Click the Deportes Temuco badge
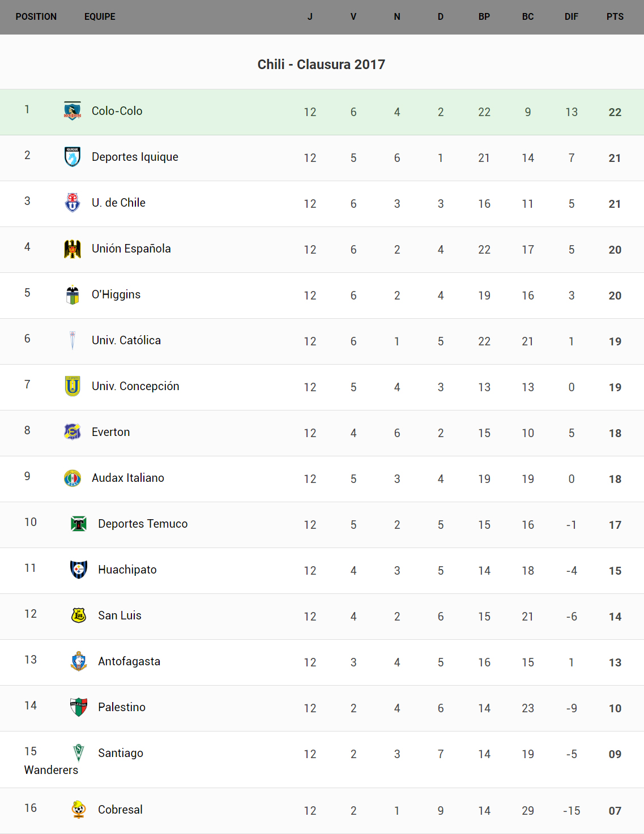The width and height of the screenshot is (644, 834). (79, 524)
